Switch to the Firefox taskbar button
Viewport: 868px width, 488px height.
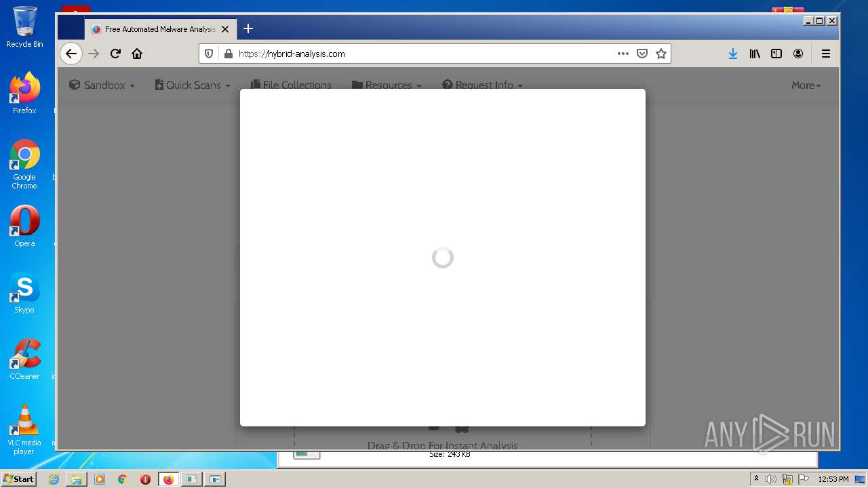tap(168, 479)
